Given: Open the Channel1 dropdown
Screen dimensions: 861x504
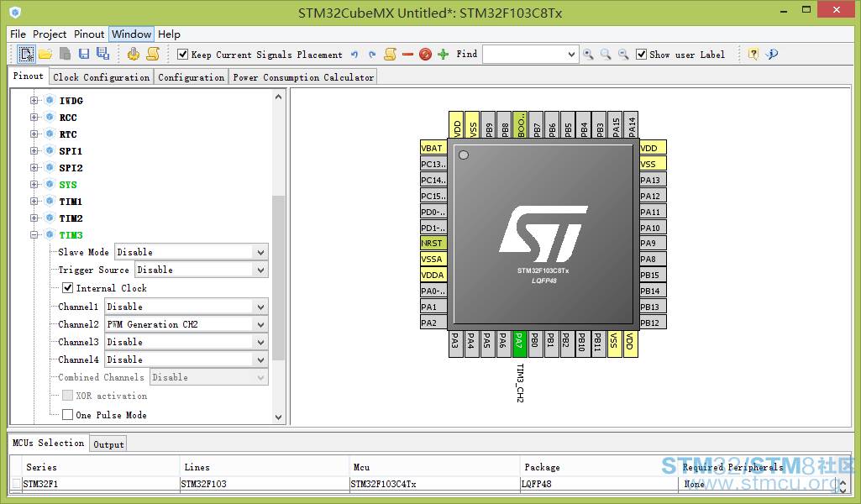Looking at the screenshot, I should [x=261, y=307].
